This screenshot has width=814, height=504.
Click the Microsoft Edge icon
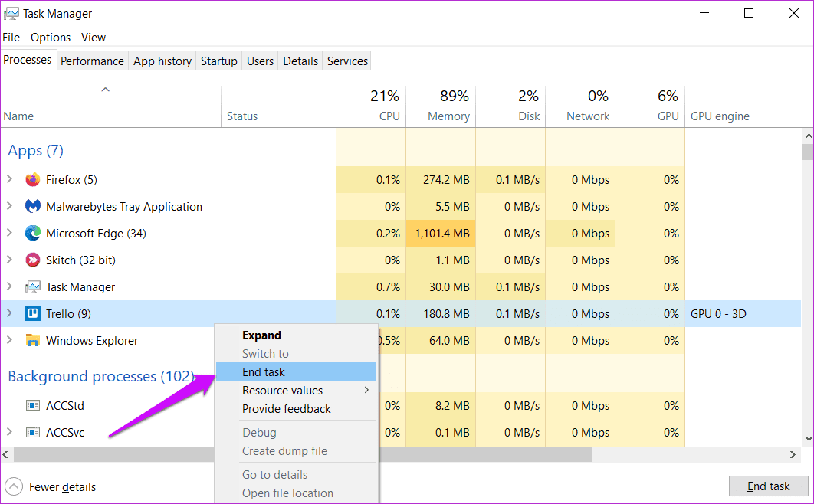[33, 234]
